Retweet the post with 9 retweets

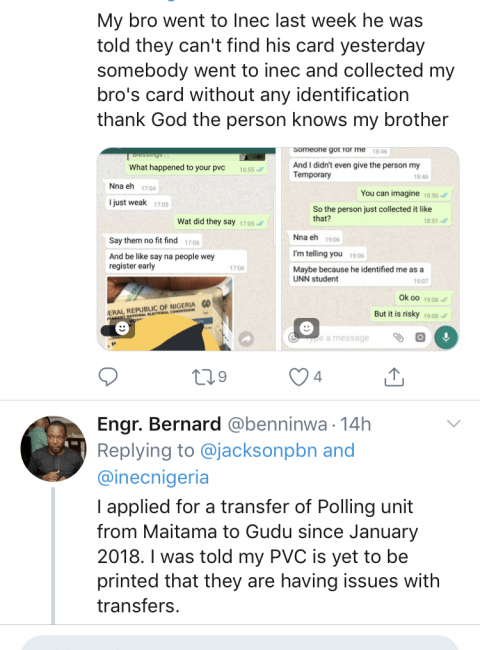203,376
